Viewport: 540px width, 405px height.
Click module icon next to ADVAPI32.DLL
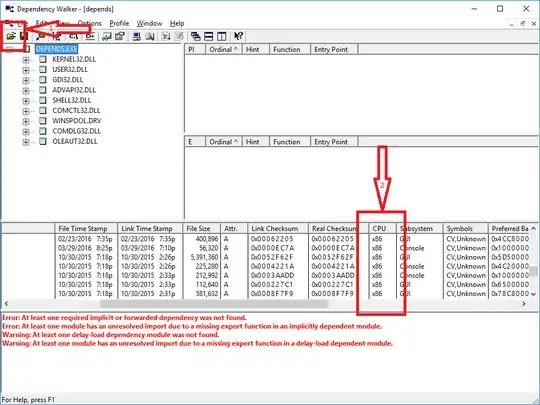click(43, 90)
